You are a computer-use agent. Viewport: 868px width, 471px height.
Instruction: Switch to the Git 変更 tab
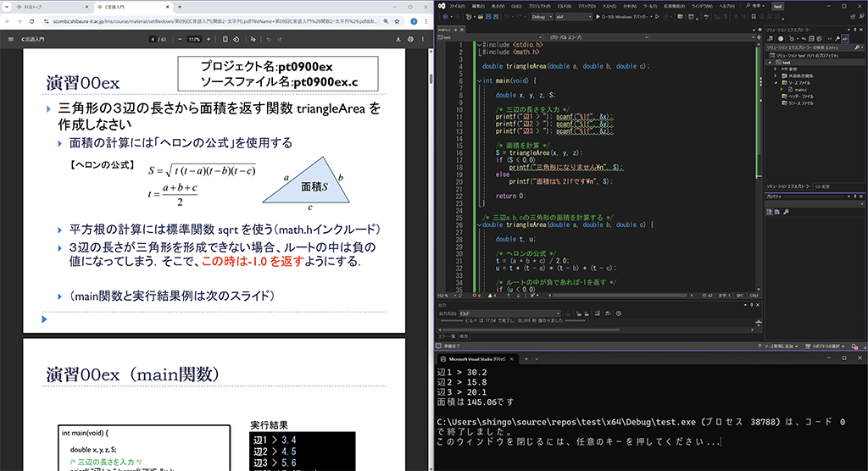click(x=822, y=186)
